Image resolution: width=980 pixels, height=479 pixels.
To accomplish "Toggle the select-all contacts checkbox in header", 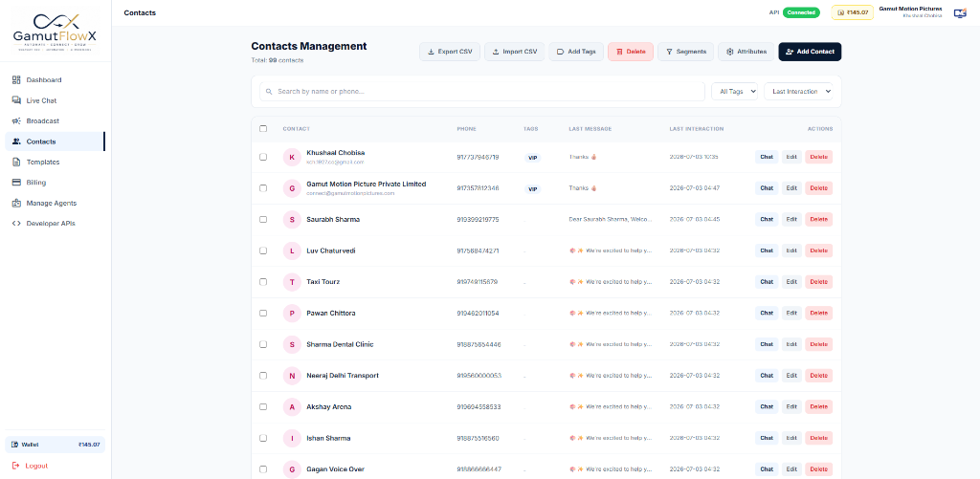I will [x=263, y=129].
